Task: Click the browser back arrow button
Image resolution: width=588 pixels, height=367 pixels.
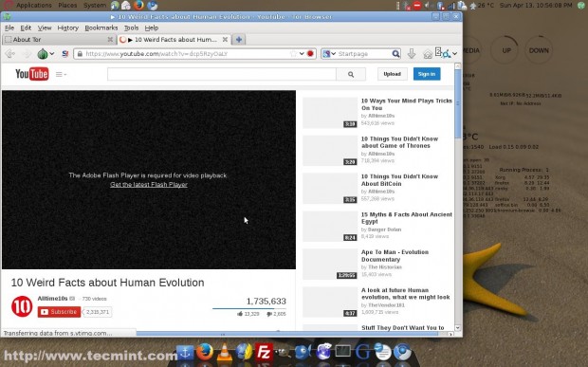Action: 10,54
